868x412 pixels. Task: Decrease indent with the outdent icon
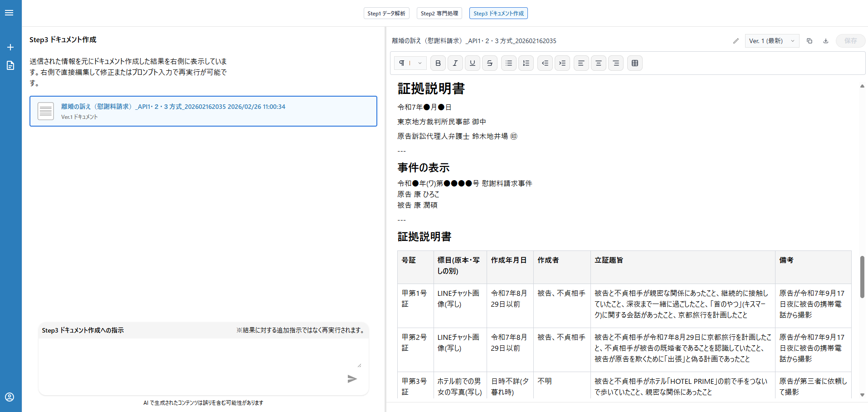click(545, 63)
